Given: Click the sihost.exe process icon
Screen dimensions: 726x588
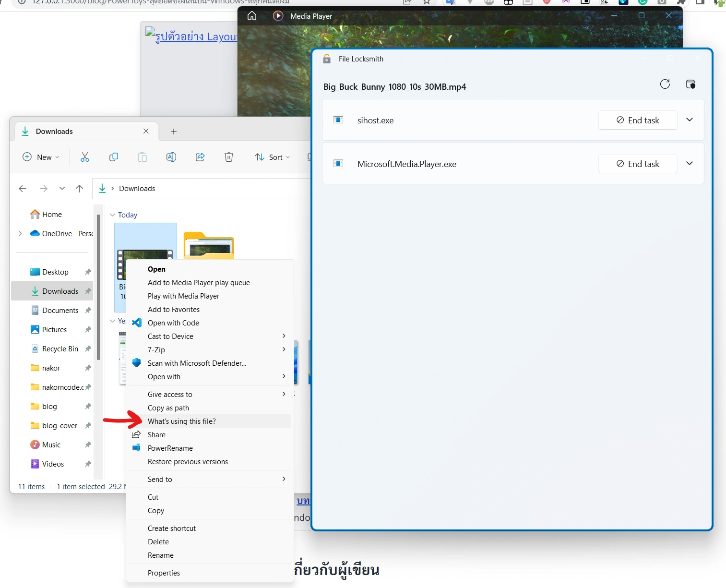Looking at the screenshot, I should point(338,120).
